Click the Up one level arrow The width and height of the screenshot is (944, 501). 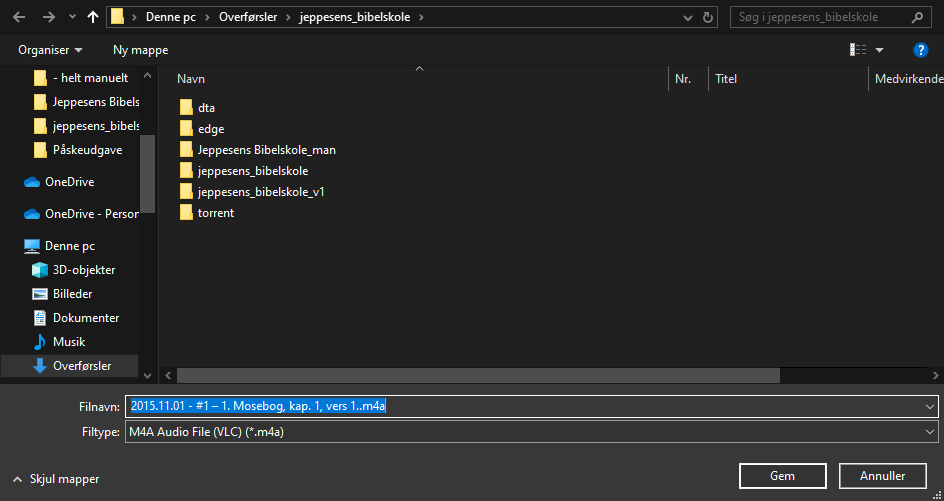[x=93, y=17]
